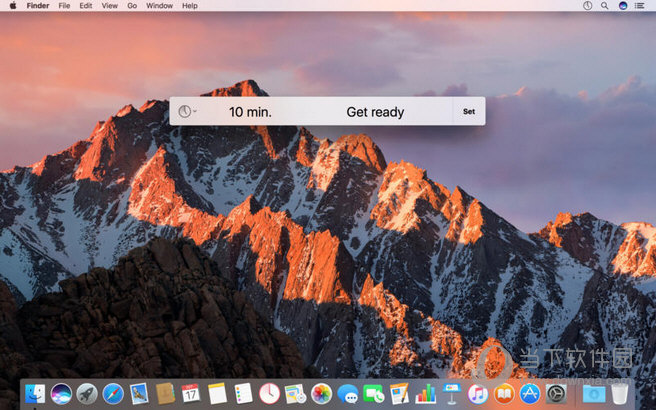This screenshot has width=656, height=410.
Task: Open Pages from the Dock
Action: click(x=400, y=394)
